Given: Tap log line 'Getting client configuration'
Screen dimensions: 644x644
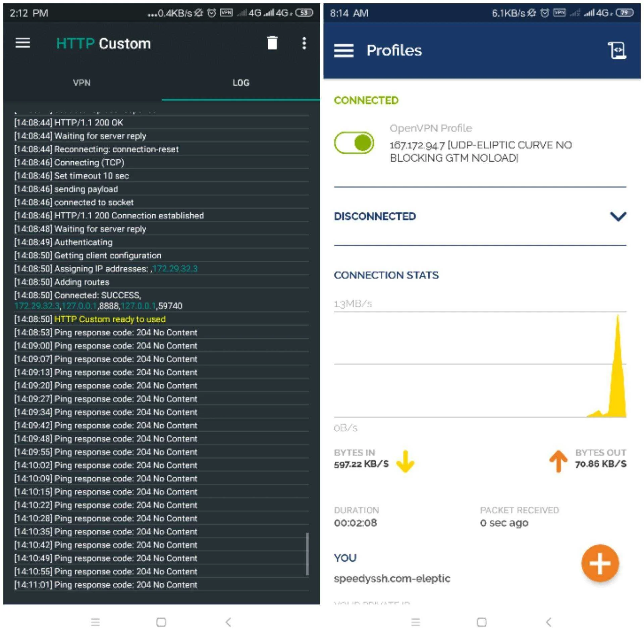Looking at the screenshot, I should coord(88,256).
